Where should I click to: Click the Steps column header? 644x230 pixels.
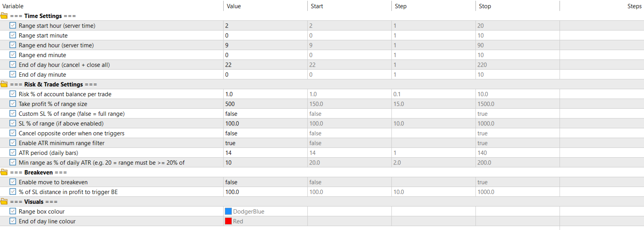634,6
